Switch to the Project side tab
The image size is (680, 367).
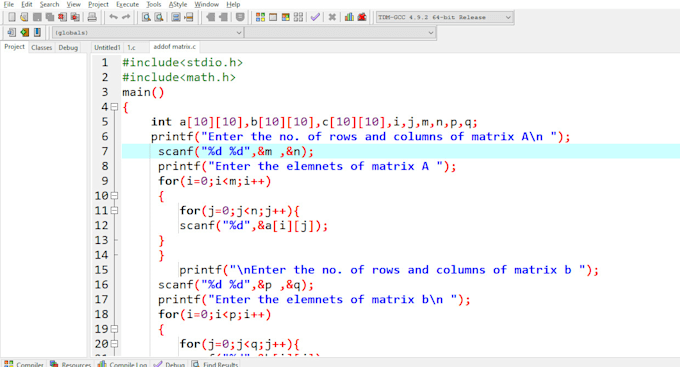(14, 47)
